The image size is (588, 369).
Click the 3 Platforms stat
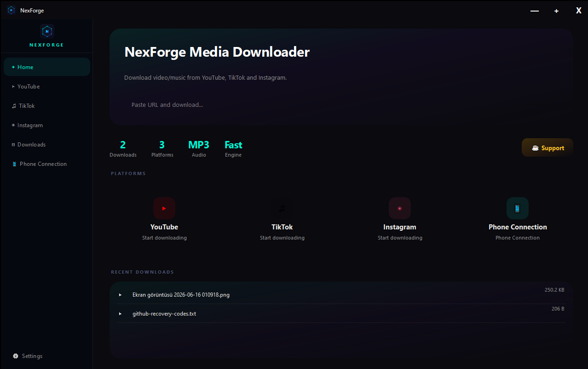tap(162, 149)
